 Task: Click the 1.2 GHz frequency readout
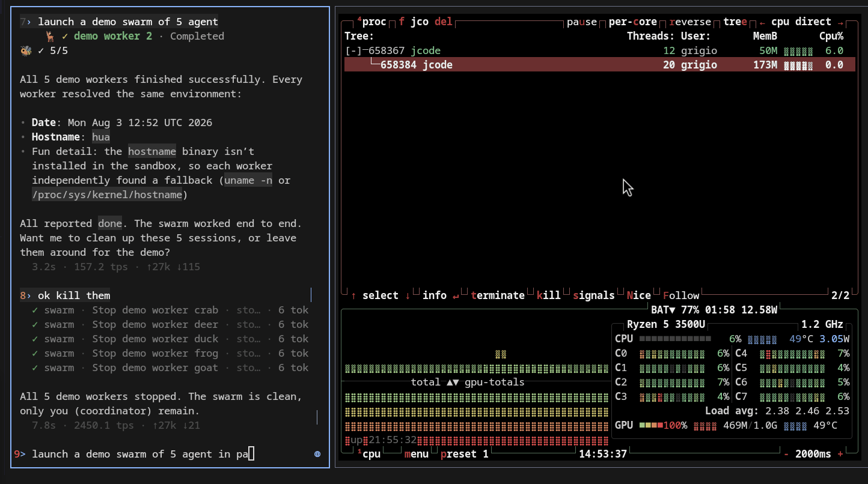tap(822, 324)
